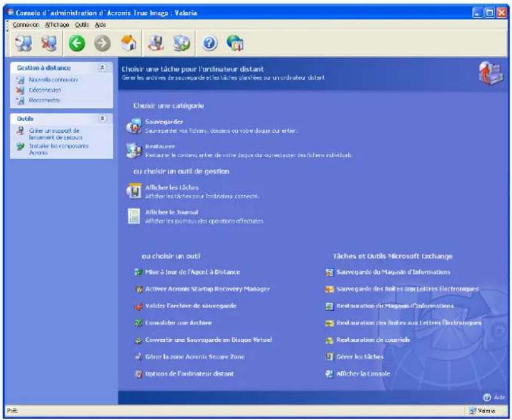The height and width of the screenshot is (420, 512).
Task: Click the install Acronis components toolbar icon
Action: tap(181, 43)
